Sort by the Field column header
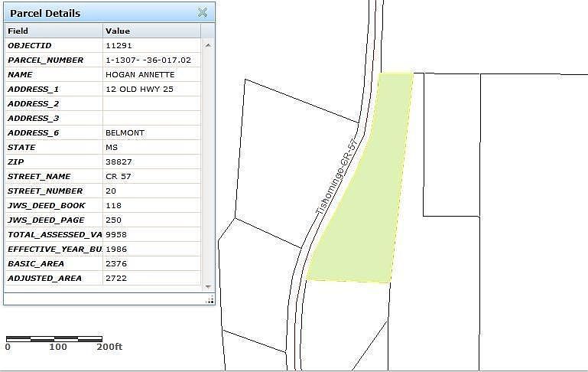 54,31
